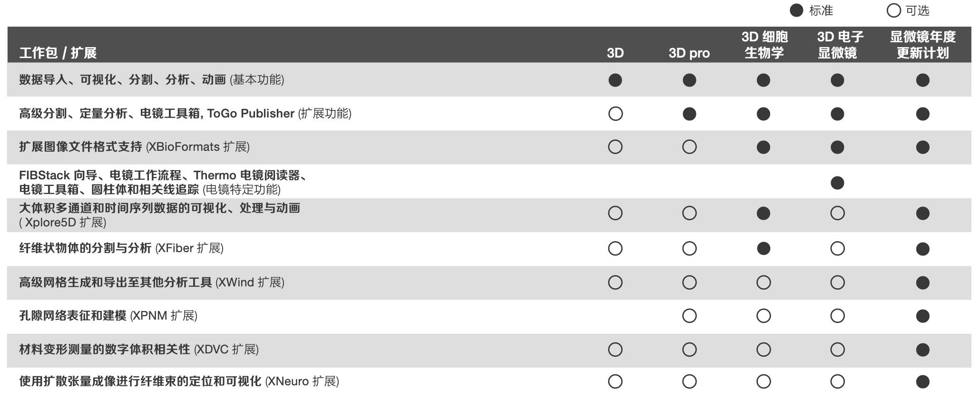The width and height of the screenshot is (980, 401).
Task: Select the optional circle for XDVC under 3D
Action: [x=615, y=350]
